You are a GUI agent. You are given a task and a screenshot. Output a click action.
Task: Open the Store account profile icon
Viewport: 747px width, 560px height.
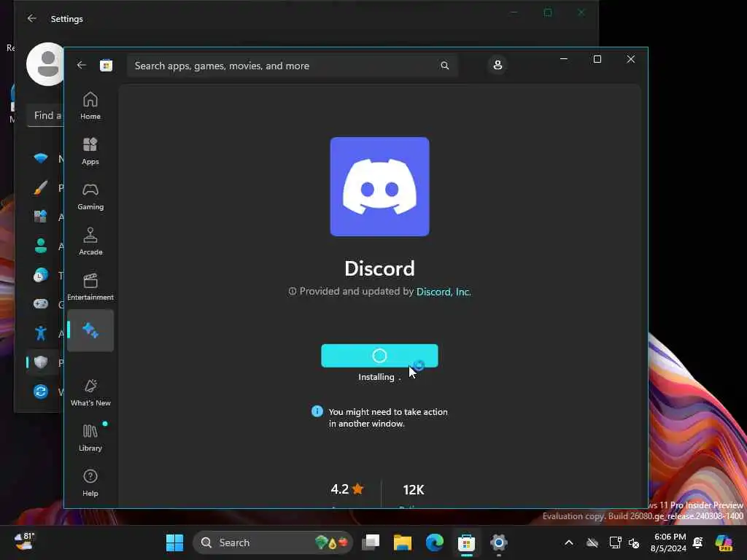(498, 65)
